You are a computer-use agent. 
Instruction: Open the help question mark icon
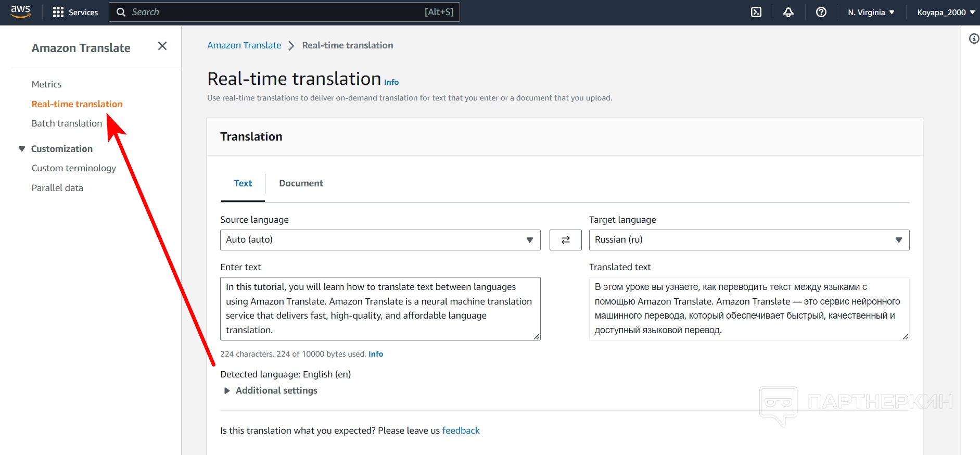821,12
